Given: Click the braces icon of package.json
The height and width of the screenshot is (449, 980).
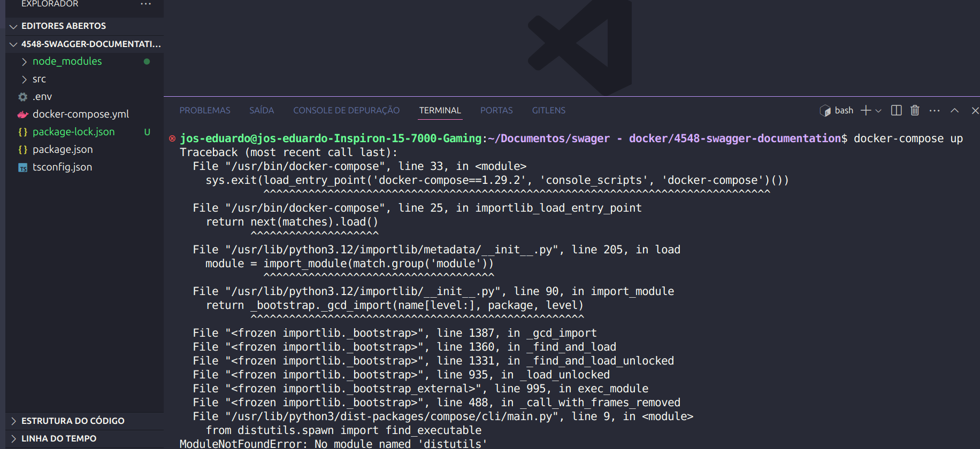Looking at the screenshot, I should [23, 150].
